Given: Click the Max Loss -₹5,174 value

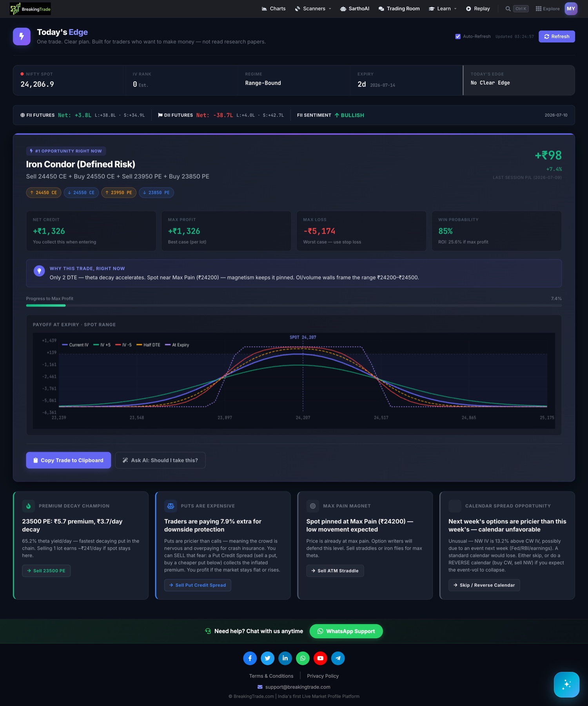Looking at the screenshot, I should pyautogui.click(x=319, y=231).
